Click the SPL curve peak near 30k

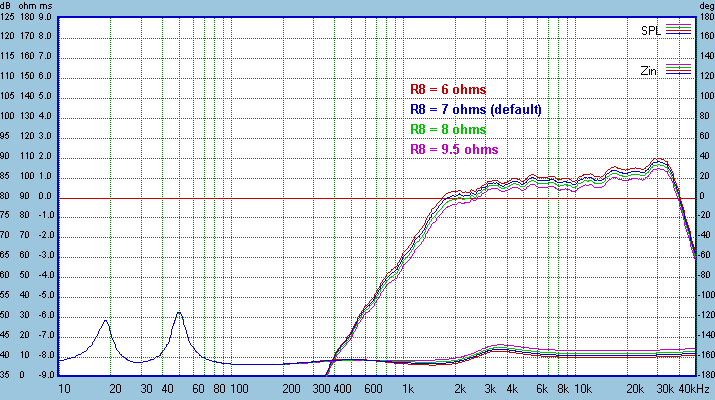(x=657, y=160)
